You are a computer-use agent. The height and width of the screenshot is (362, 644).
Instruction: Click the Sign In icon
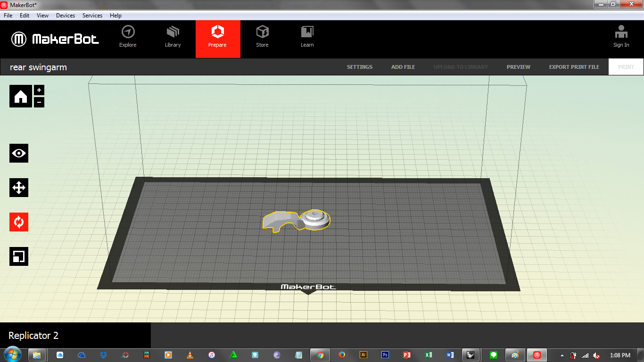coord(621,37)
